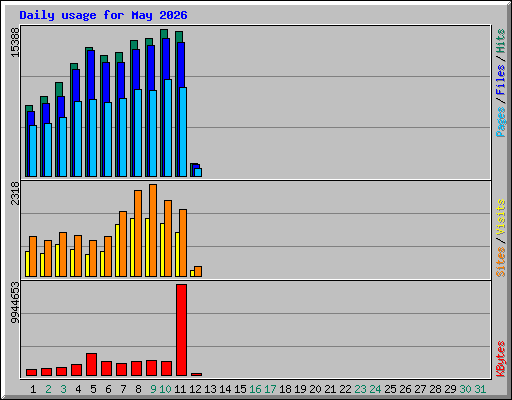This screenshot has width=512, height=400.
Task: Click the tall red KBytes bar for day 11
Action: [181, 330]
